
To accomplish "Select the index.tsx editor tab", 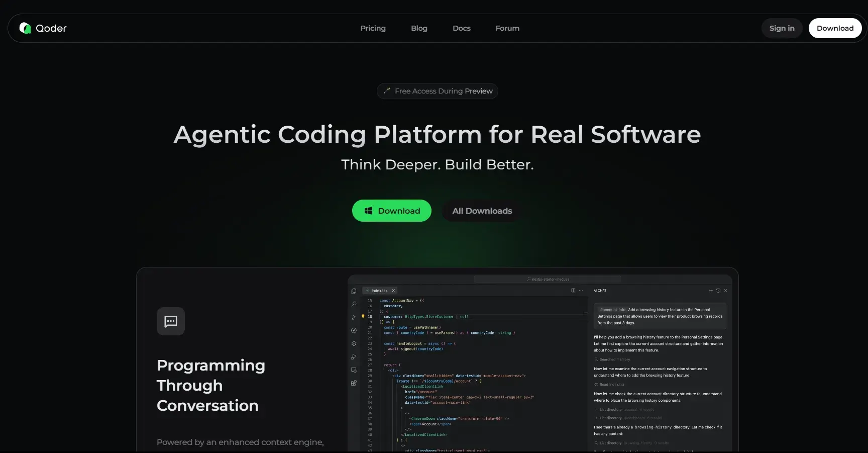I will coord(379,291).
